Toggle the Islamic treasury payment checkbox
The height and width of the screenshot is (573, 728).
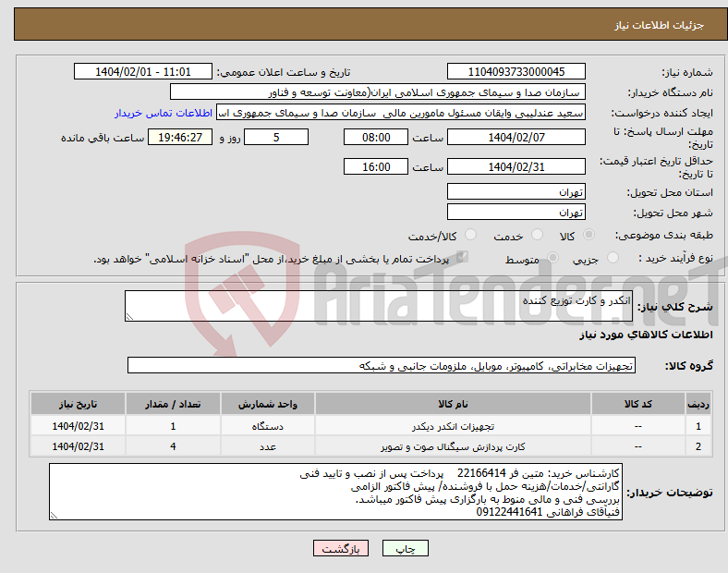462,257
